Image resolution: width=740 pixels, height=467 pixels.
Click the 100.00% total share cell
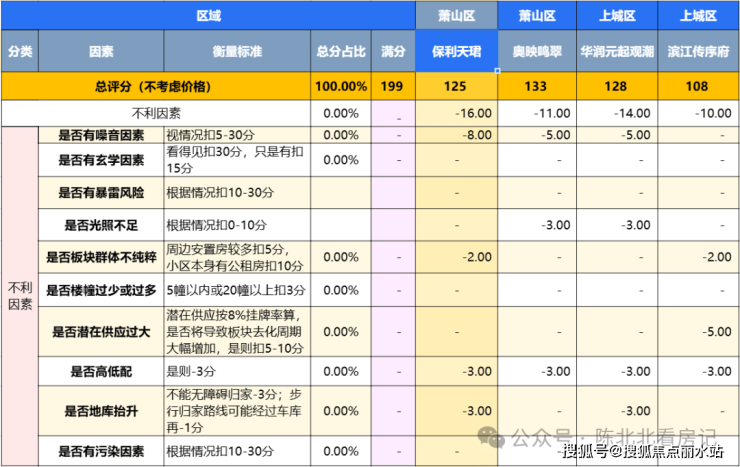341,86
